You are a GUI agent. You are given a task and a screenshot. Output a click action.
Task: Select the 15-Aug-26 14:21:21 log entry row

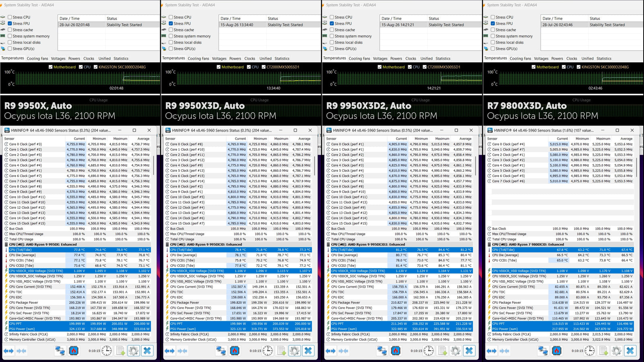click(431, 25)
